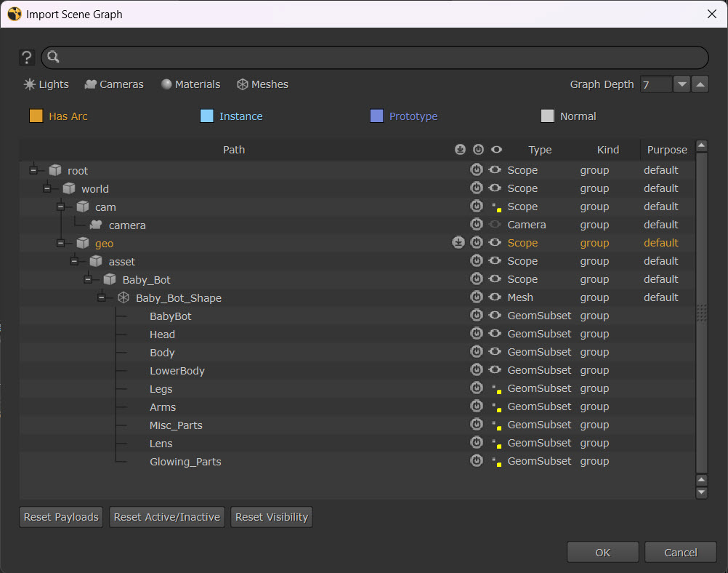728x573 pixels.
Task: Click the payload icon on geo row
Action: 458,243
